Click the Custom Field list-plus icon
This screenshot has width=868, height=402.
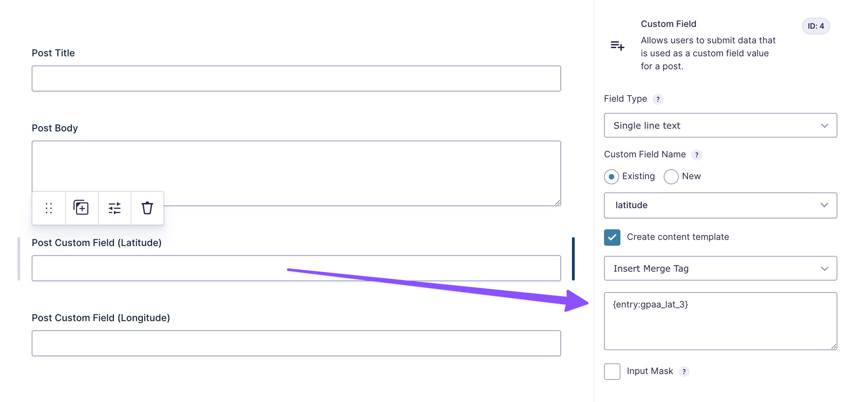pos(617,45)
